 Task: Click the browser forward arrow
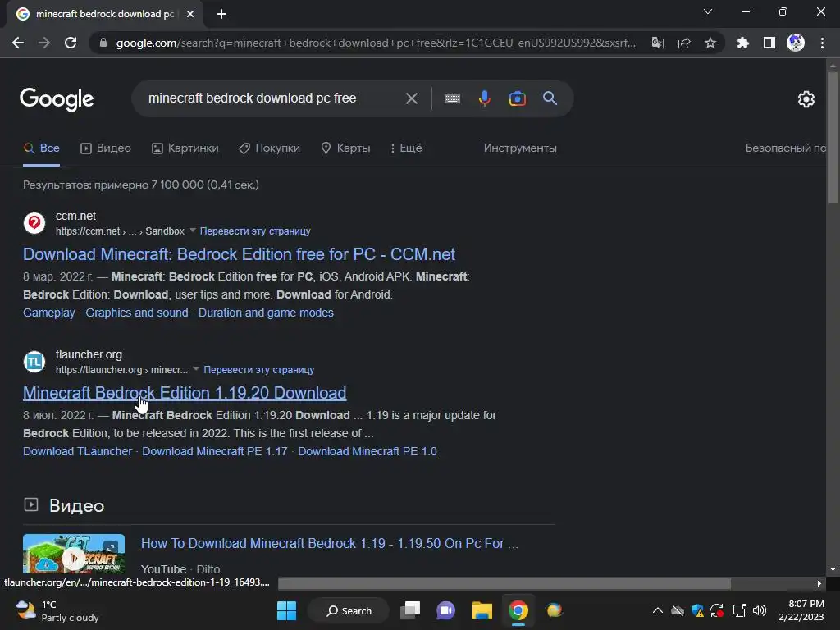pyautogui.click(x=44, y=43)
